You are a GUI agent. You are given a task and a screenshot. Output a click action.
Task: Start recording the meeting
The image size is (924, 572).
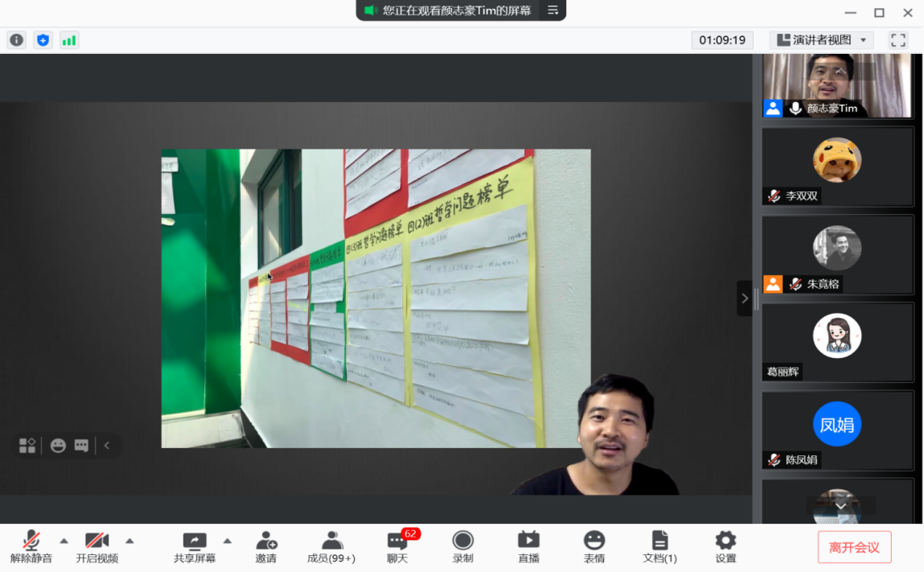[462, 547]
